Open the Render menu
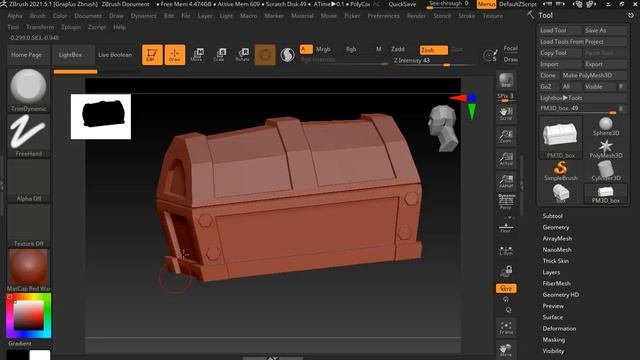 pos(416,16)
